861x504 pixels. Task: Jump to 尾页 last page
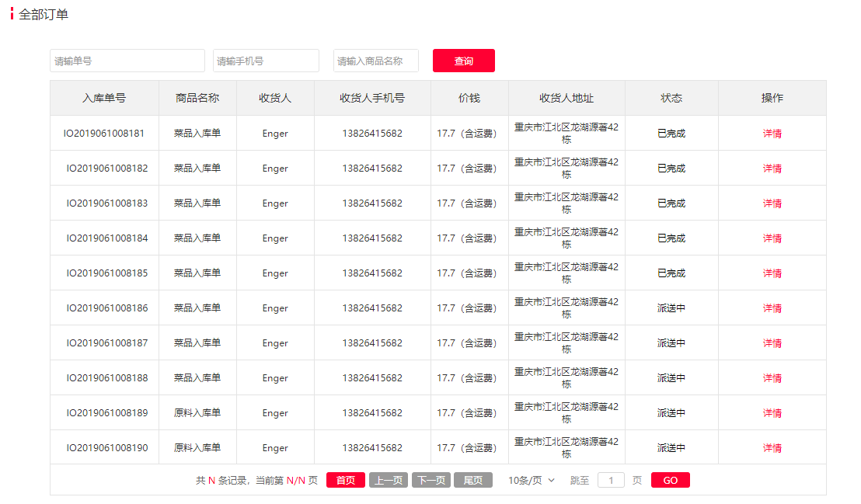click(472, 480)
